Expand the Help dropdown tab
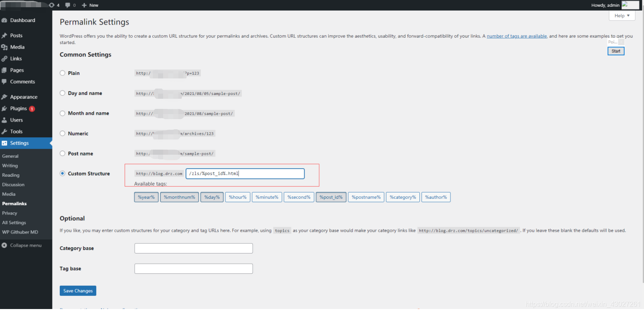 click(622, 16)
